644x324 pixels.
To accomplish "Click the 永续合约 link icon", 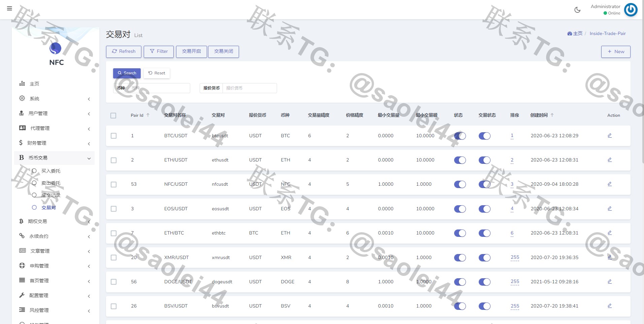I will (22, 236).
